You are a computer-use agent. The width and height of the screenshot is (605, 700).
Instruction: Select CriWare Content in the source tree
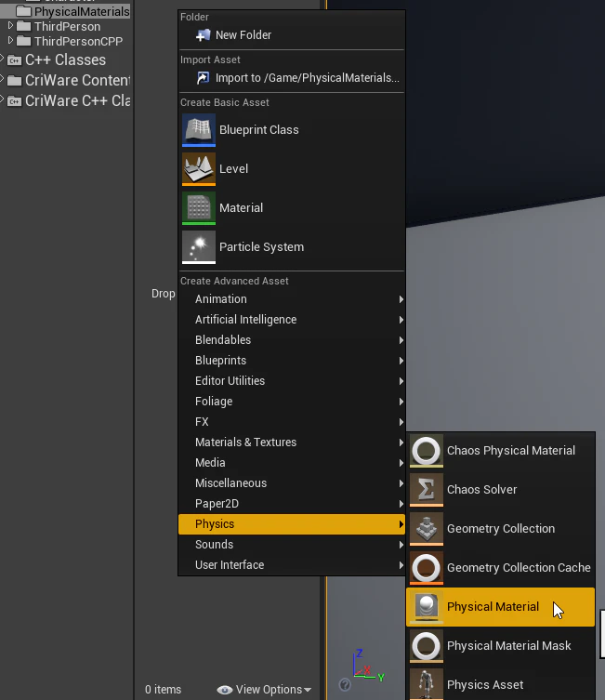pos(78,81)
